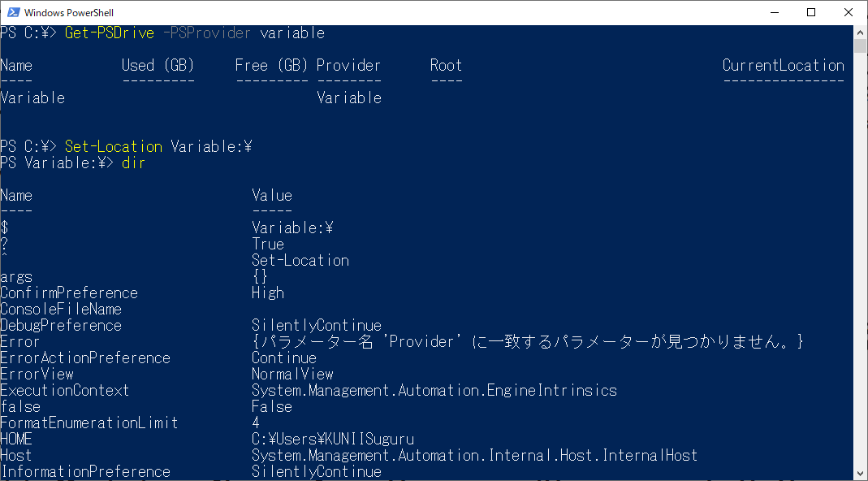Click the ConfirmPreference variable name
Image resolution: width=868 pixels, height=481 pixels.
[69, 292]
